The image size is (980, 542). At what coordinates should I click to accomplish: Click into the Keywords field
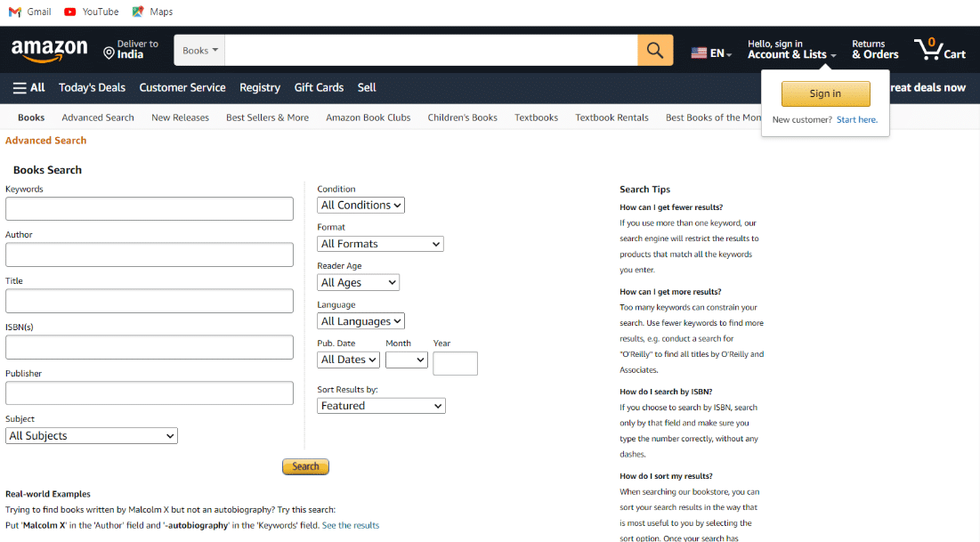[x=150, y=209]
